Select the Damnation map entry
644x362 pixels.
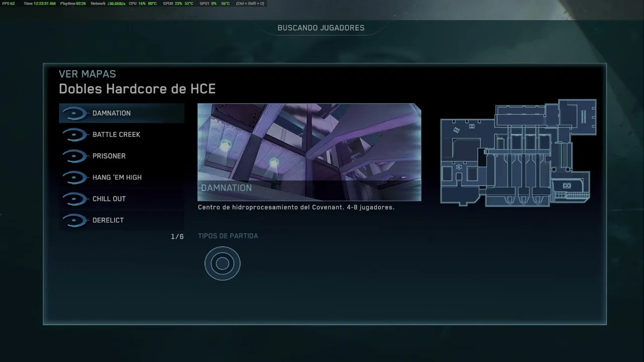coord(122,113)
